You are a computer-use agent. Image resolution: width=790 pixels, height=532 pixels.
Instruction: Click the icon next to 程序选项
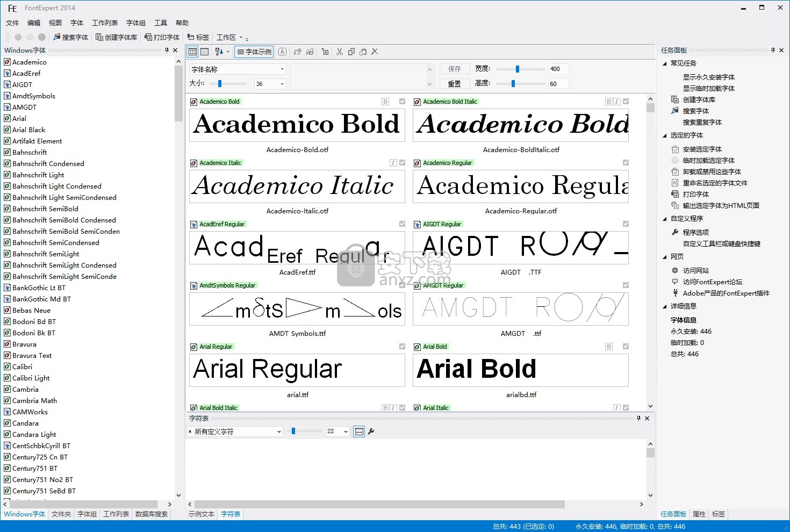pyautogui.click(x=675, y=232)
